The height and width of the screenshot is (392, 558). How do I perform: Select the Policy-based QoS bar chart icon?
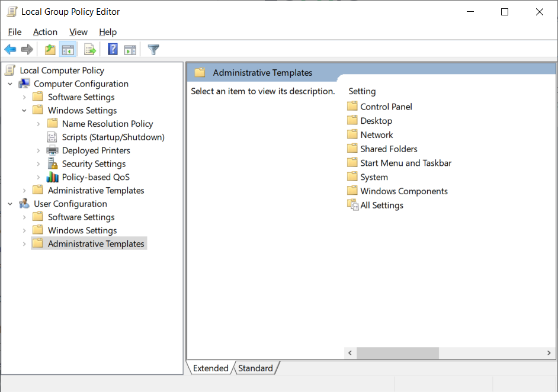tap(52, 177)
